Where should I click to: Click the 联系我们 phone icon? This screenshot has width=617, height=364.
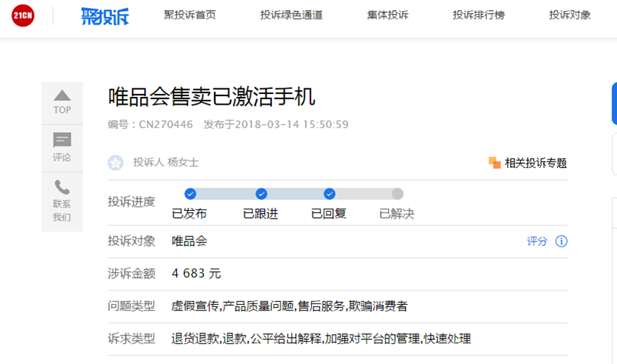click(x=62, y=187)
